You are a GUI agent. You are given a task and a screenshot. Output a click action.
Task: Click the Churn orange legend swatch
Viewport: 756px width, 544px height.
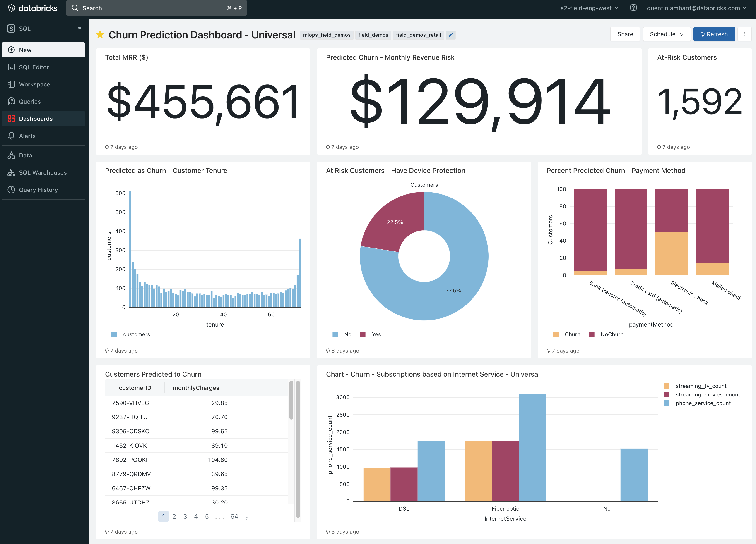coord(556,334)
